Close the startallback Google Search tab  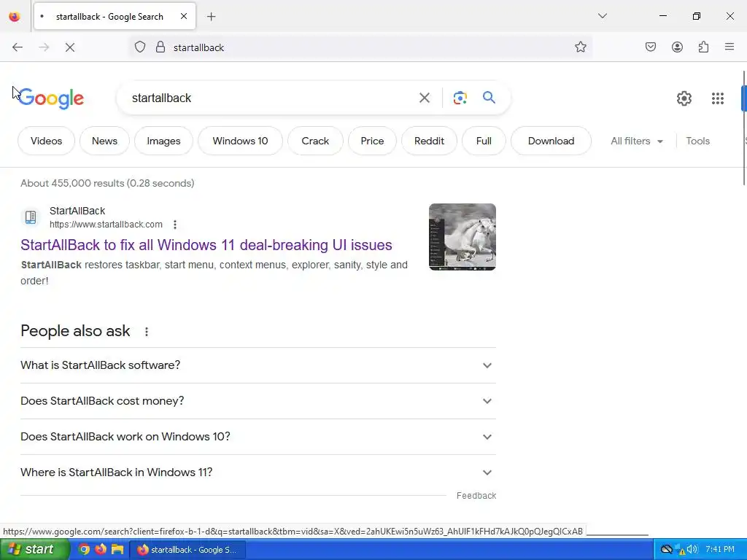184,16
